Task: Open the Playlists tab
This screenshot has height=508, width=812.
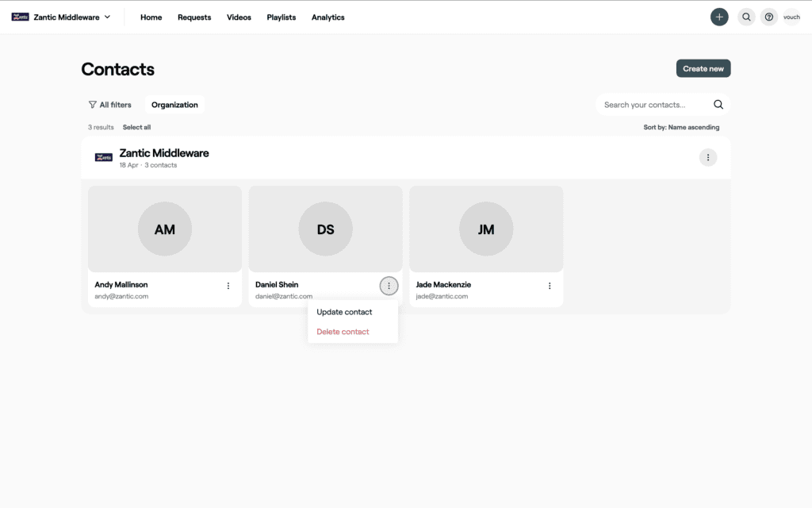Action: 282,17
